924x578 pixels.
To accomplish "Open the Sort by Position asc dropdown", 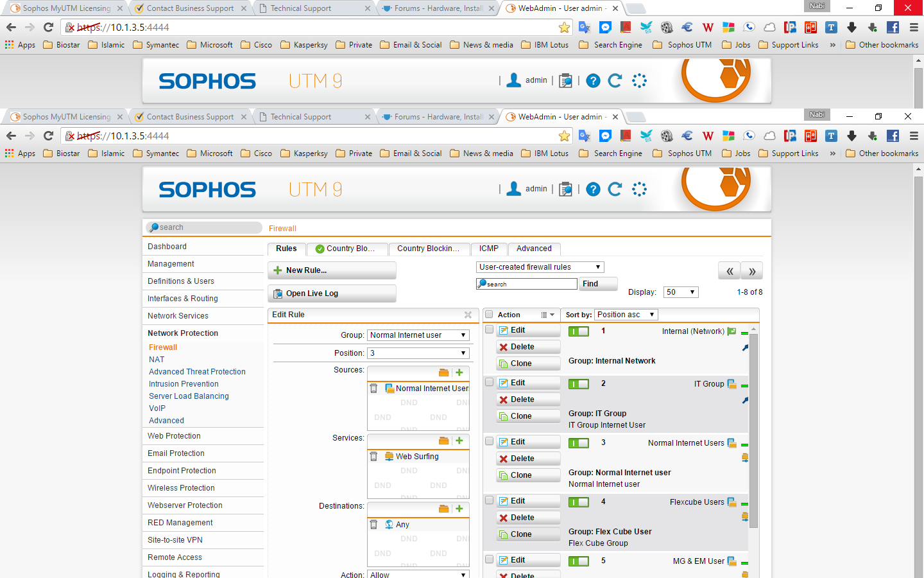I will 626,315.
